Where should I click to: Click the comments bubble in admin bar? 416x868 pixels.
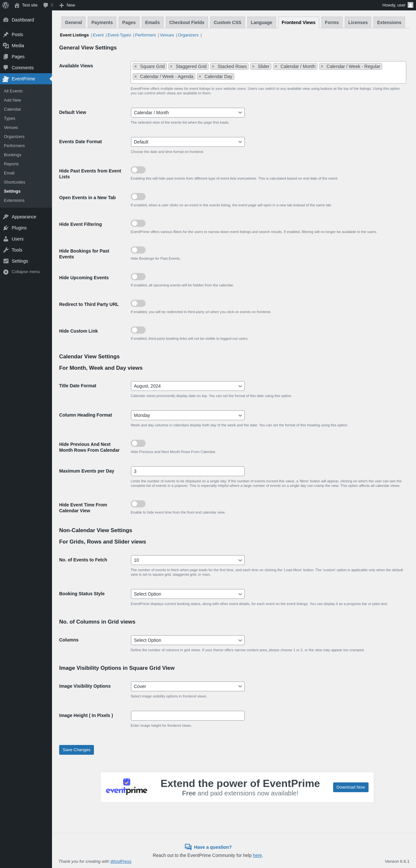pyautogui.click(x=46, y=5)
